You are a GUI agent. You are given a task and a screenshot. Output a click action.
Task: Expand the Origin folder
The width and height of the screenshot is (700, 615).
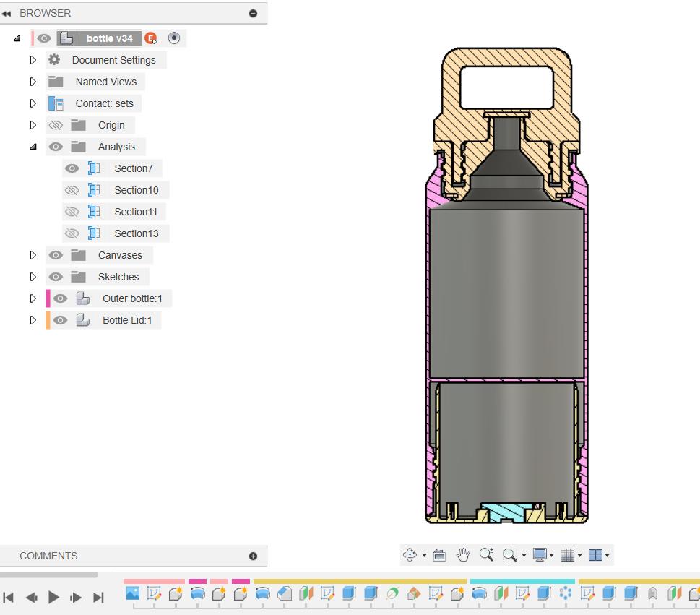tap(33, 124)
